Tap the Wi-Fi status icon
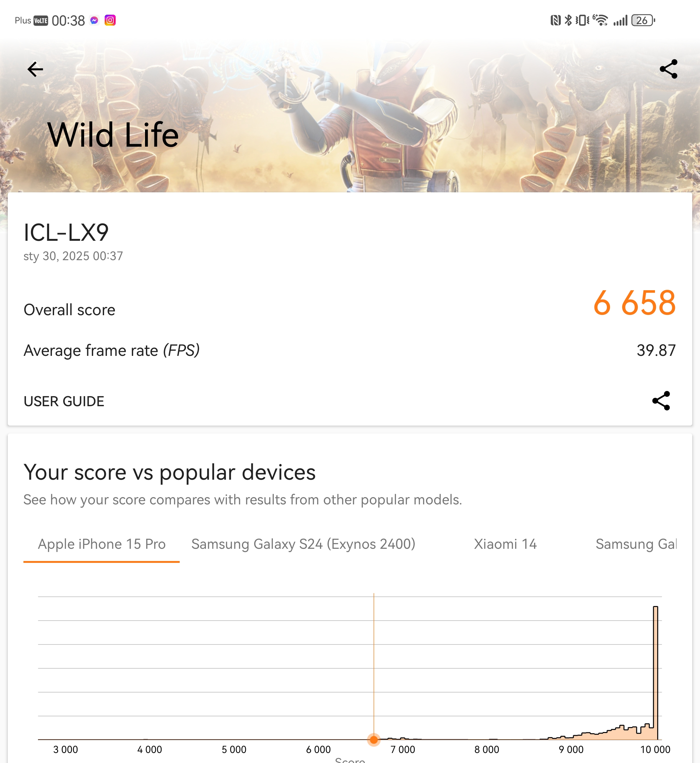The width and height of the screenshot is (700, 763). click(x=600, y=20)
